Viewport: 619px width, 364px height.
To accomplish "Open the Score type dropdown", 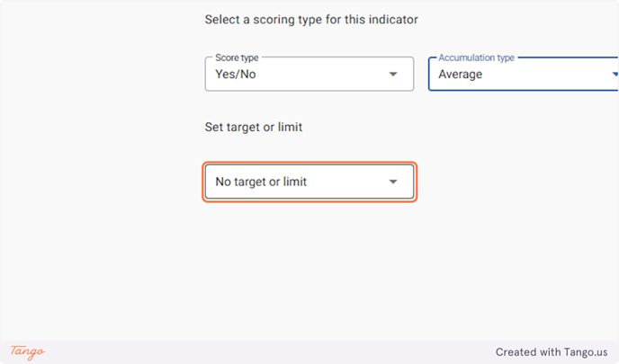I will point(309,74).
